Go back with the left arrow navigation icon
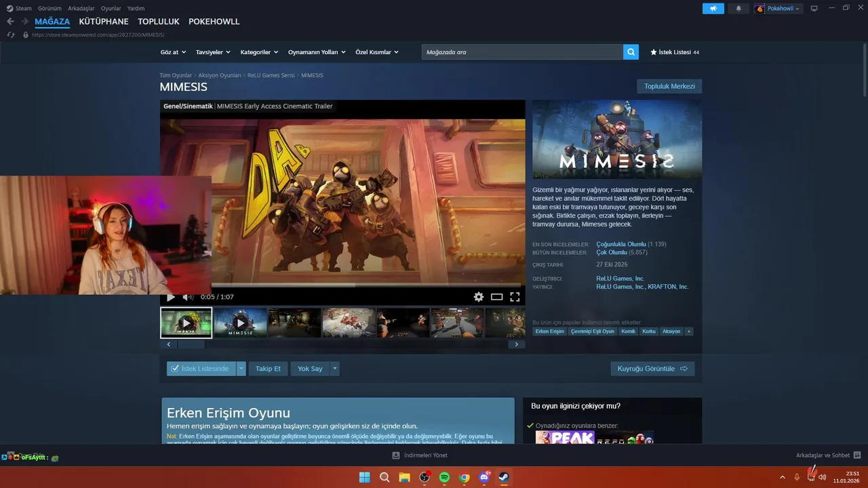Screen dimensions: 868x488 click(x=10, y=22)
